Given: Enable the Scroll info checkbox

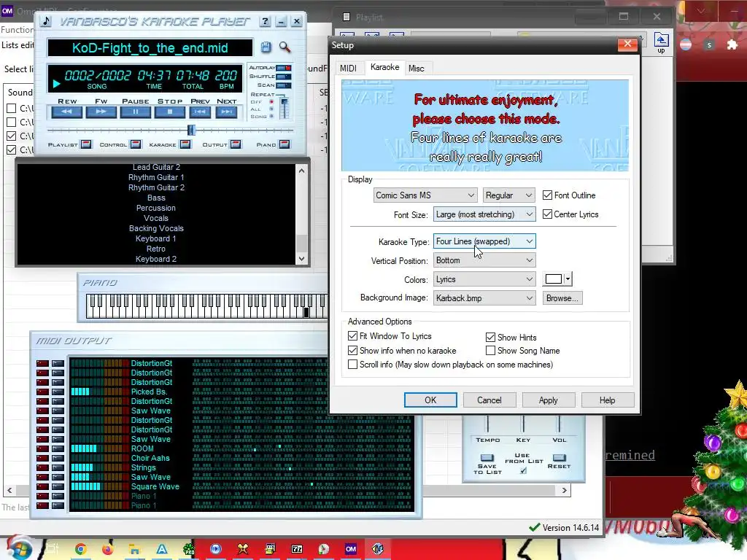Looking at the screenshot, I should tap(352, 365).
